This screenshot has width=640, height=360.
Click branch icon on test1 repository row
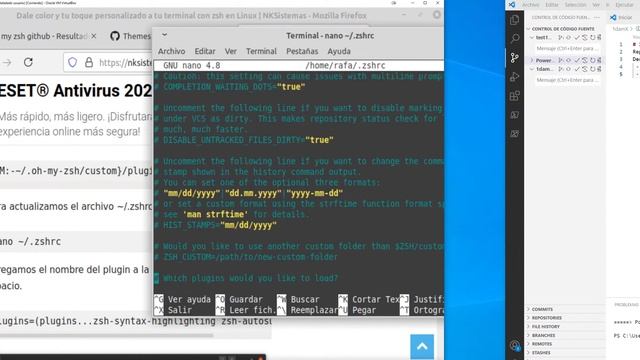561,38
